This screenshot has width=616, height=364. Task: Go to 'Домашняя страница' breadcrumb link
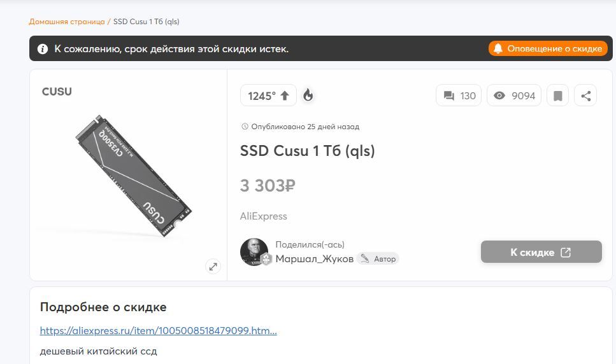[x=67, y=22]
